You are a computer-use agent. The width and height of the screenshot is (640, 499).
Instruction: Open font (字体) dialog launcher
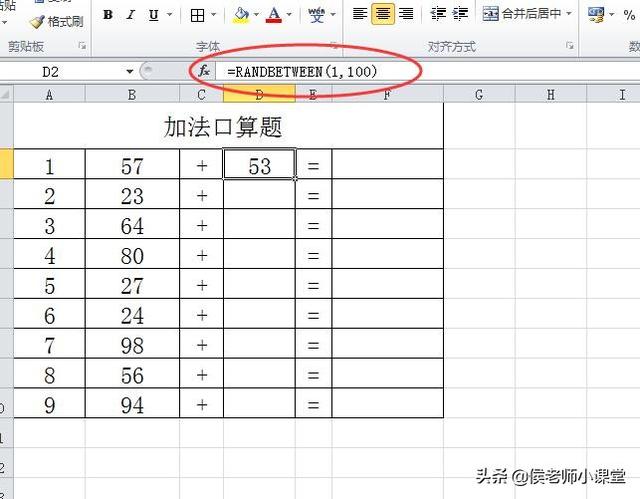[334, 46]
